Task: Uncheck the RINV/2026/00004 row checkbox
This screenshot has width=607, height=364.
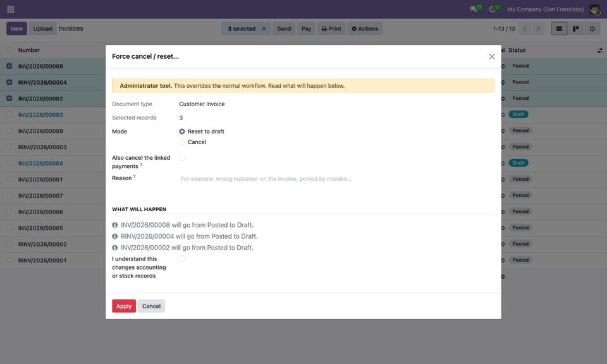Action: pyautogui.click(x=9, y=82)
